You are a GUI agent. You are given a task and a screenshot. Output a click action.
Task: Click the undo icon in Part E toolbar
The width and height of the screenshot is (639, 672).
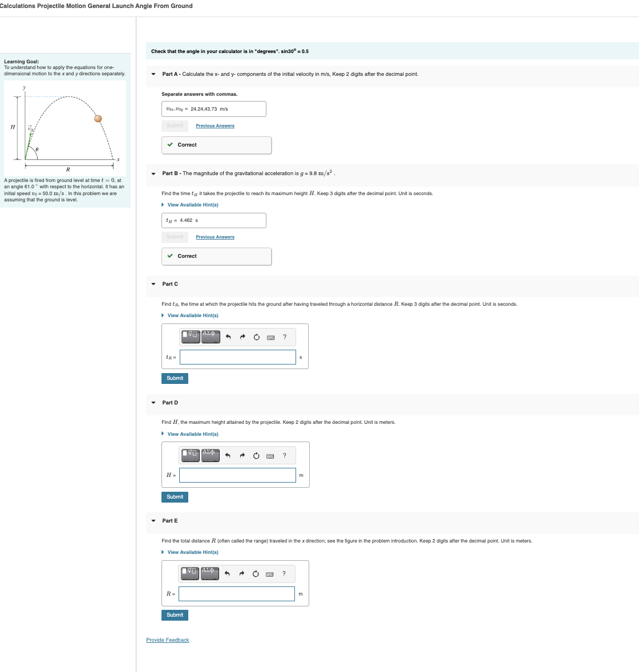[x=227, y=573]
